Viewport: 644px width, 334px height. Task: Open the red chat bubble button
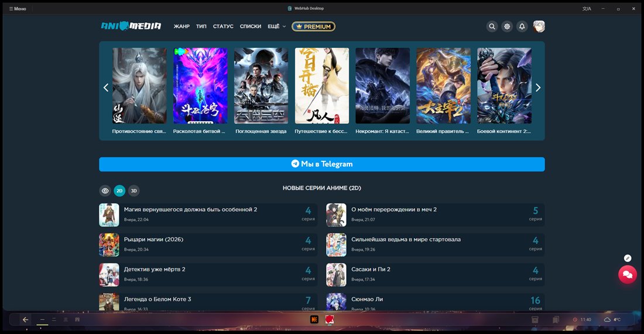click(628, 274)
